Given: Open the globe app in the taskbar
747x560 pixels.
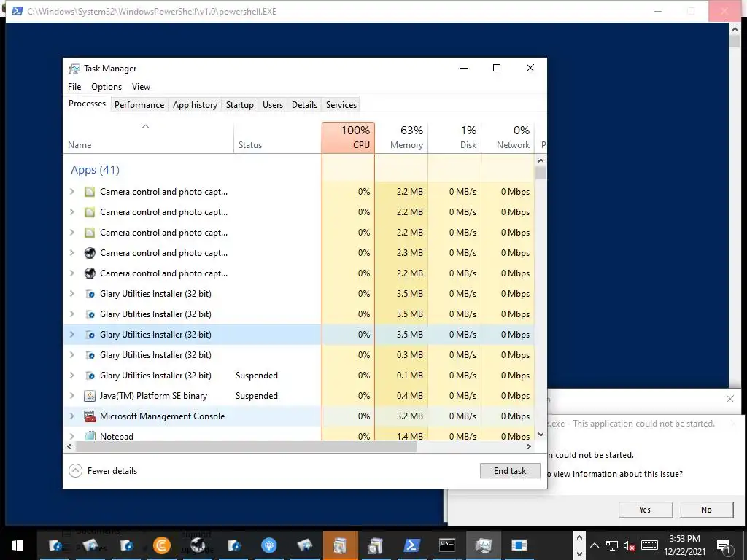Looking at the screenshot, I should (x=198, y=545).
